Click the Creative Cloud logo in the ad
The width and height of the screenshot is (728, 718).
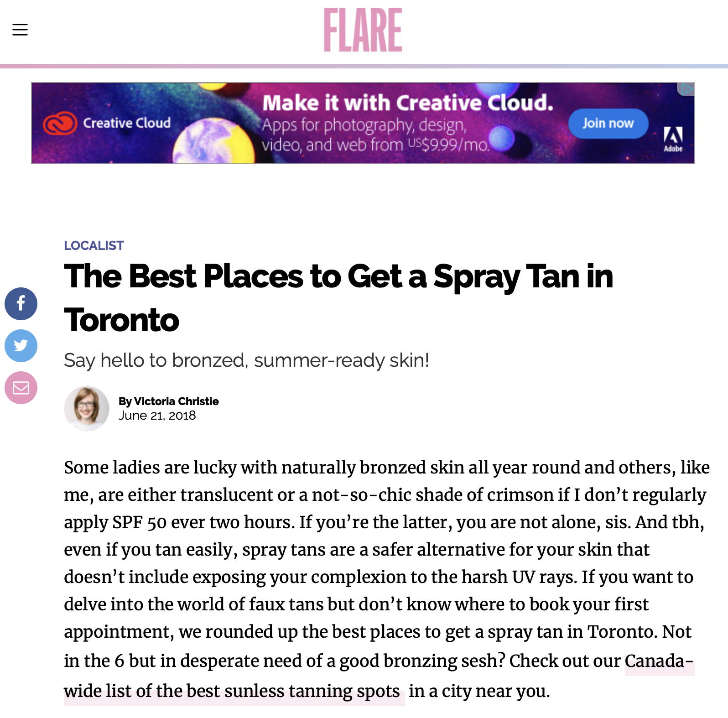pyautogui.click(x=107, y=123)
